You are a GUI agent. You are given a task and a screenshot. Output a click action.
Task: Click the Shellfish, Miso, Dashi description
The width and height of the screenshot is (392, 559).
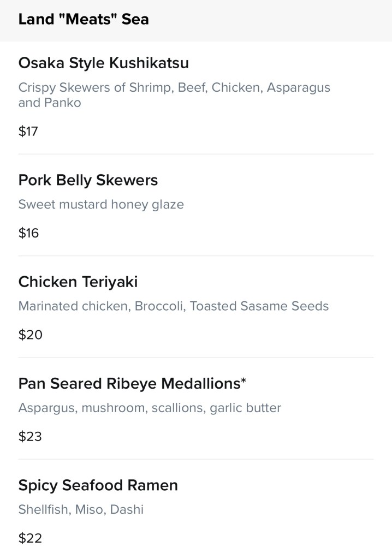pos(81,509)
